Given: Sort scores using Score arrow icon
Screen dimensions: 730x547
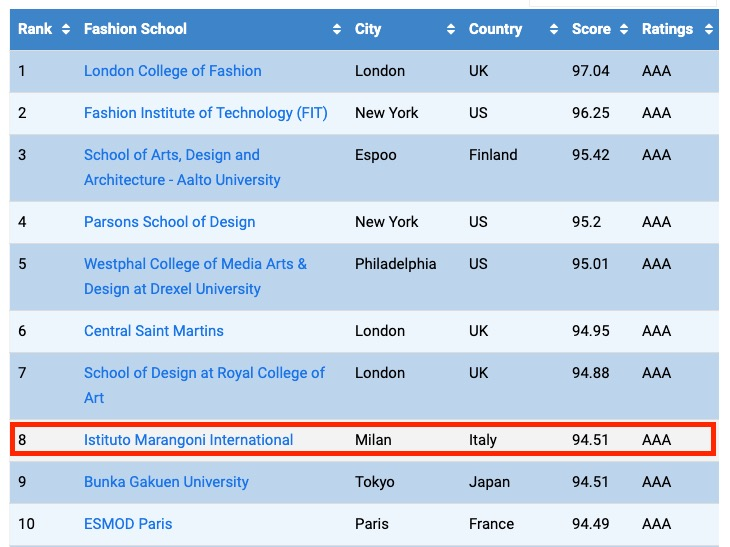Looking at the screenshot, I should 624,29.
